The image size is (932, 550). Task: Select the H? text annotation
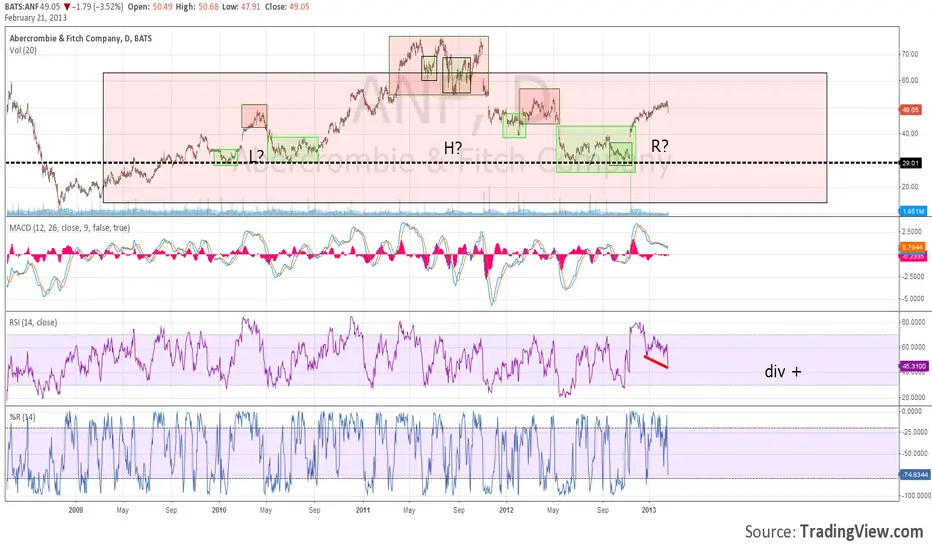coord(453,148)
